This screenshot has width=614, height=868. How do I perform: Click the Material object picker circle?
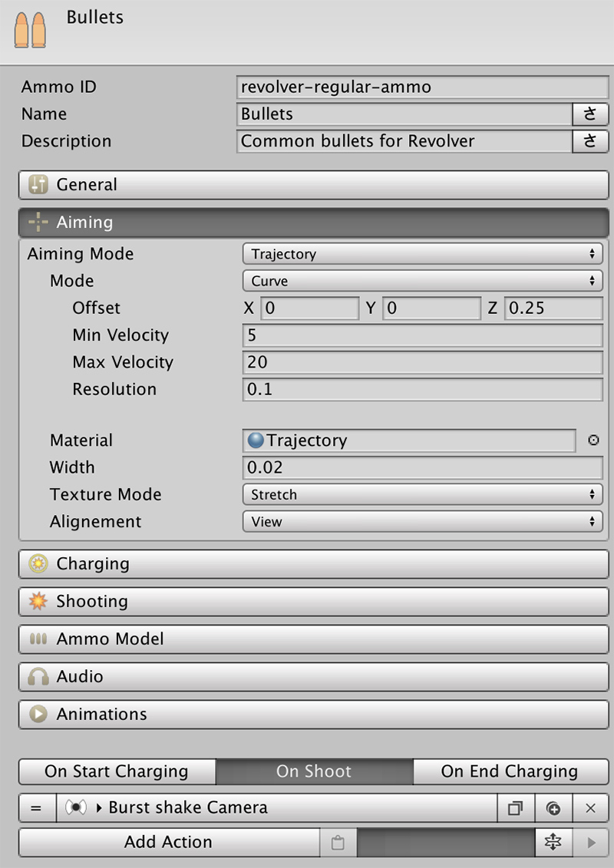pyautogui.click(x=593, y=440)
